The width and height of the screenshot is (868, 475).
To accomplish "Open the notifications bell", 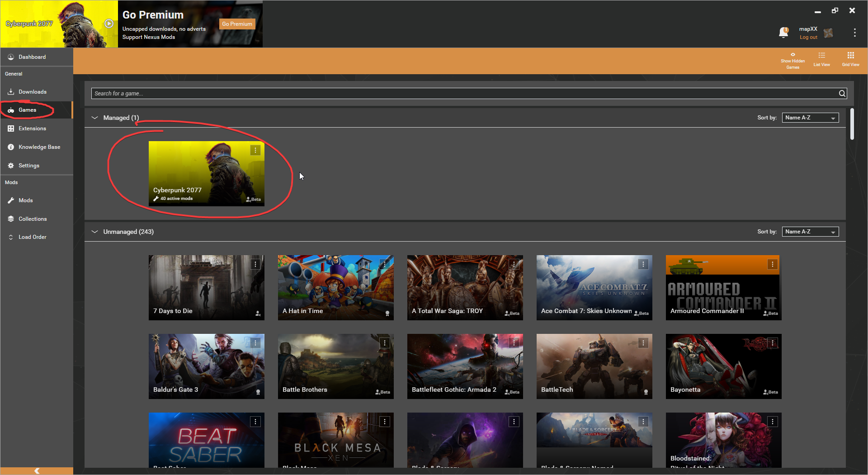I will [x=783, y=32].
